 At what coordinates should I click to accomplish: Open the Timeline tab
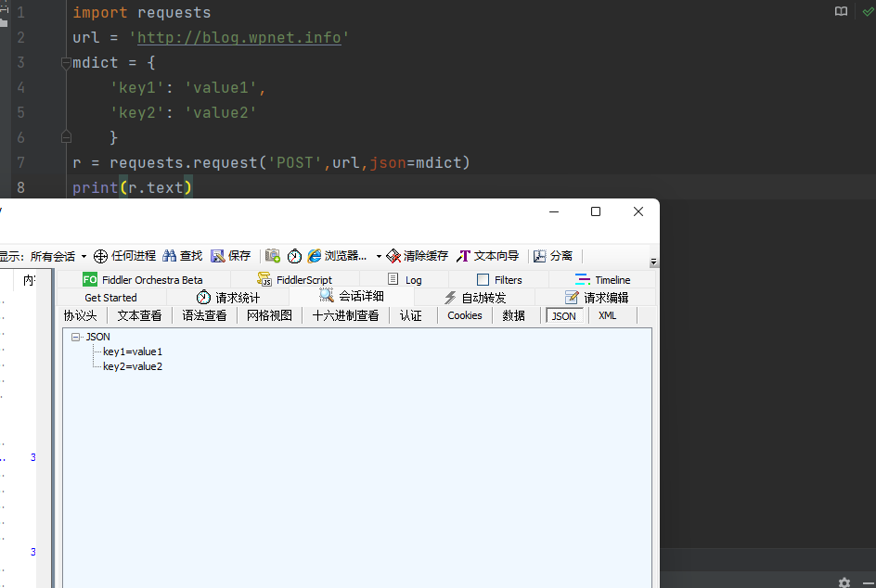pyautogui.click(x=603, y=280)
